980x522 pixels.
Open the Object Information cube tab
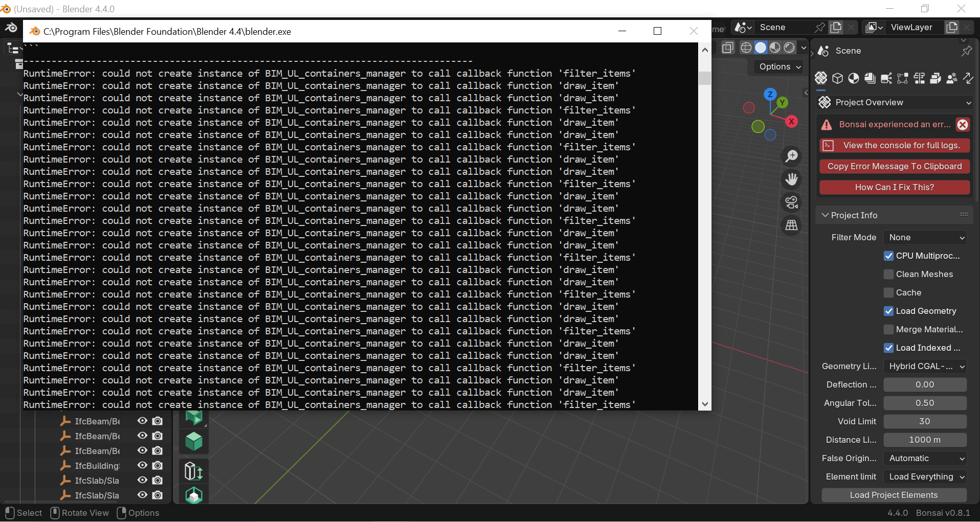point(837,78)
